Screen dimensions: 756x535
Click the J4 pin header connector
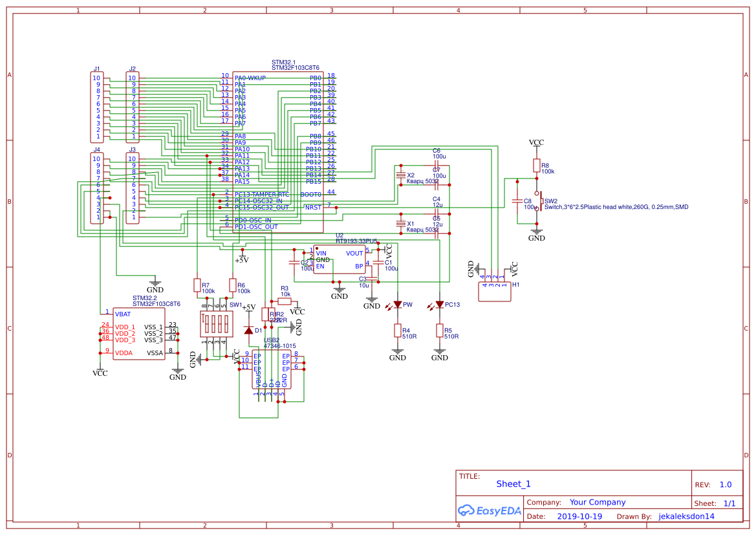pyautogui.click(x=96, y=188)
